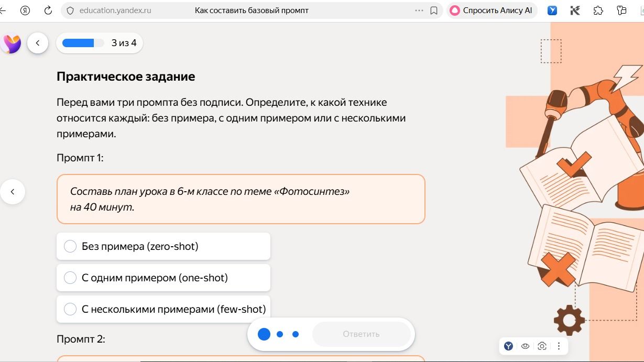Select "С одним примером (one-shot)" option
Screen dimensions: 644x362
(163, 278)
